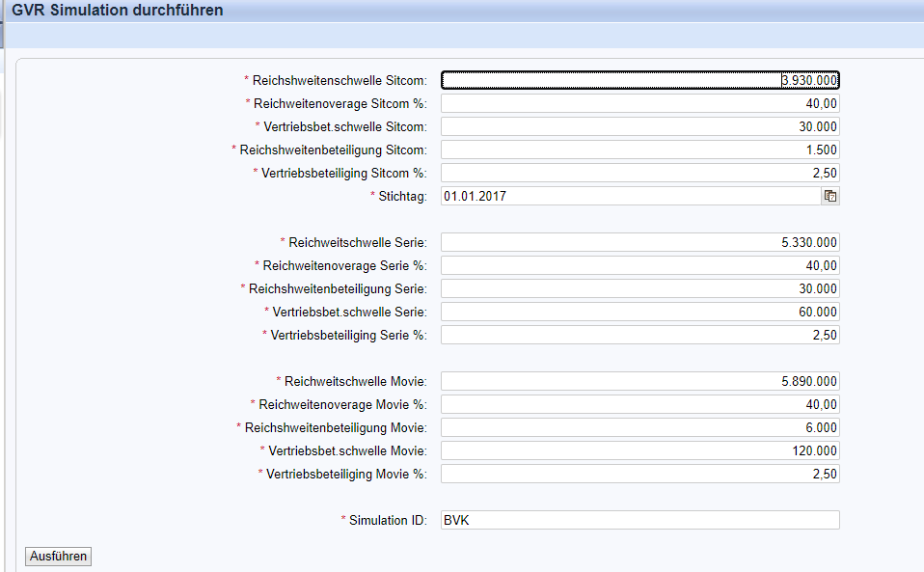Click Vertriebsbeteiliging Movie % field
This screenshot has width=924, height=572.
[x=640, y=474]
